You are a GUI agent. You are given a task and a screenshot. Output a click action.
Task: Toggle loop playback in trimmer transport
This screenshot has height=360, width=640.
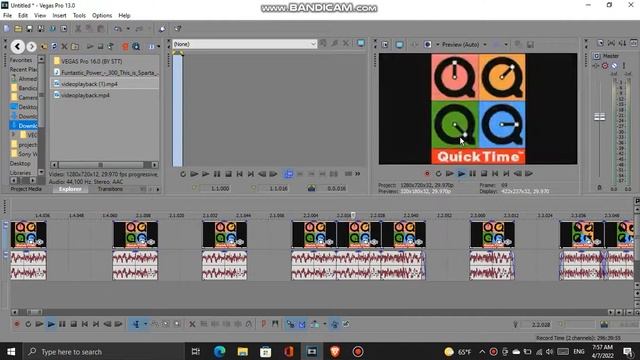coord(183,174)
